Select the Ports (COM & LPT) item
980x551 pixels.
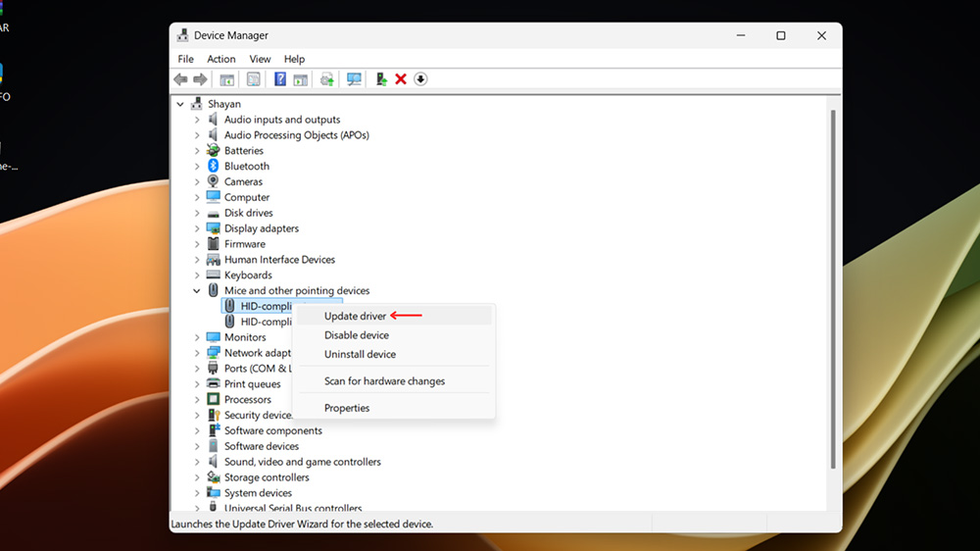click(258, 369)
